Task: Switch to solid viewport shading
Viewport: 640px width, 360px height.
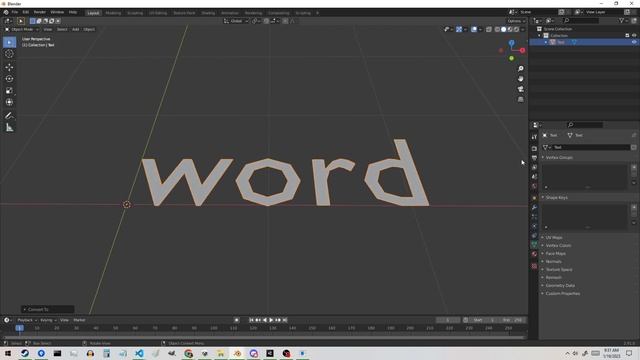Action: tap(504, 29)
